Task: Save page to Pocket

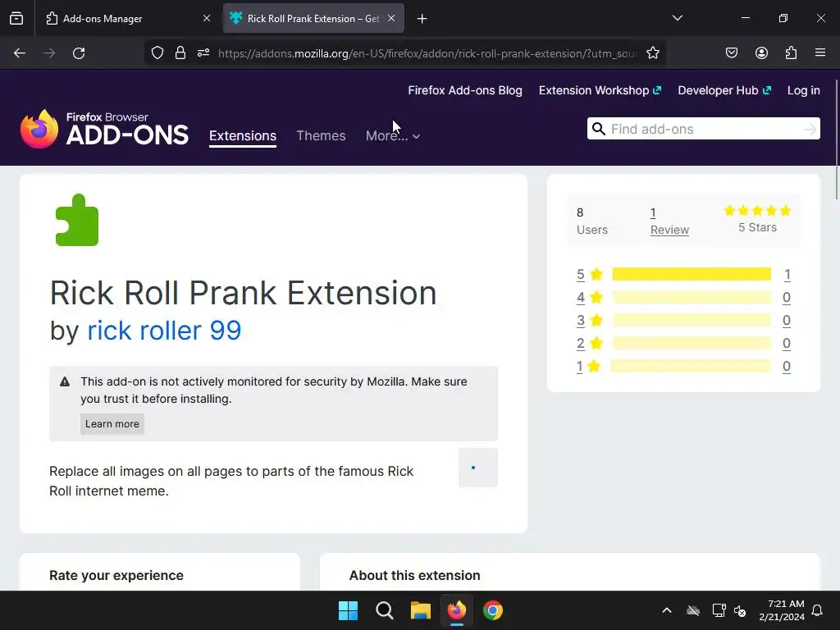Action: click(x=732, y=53)
